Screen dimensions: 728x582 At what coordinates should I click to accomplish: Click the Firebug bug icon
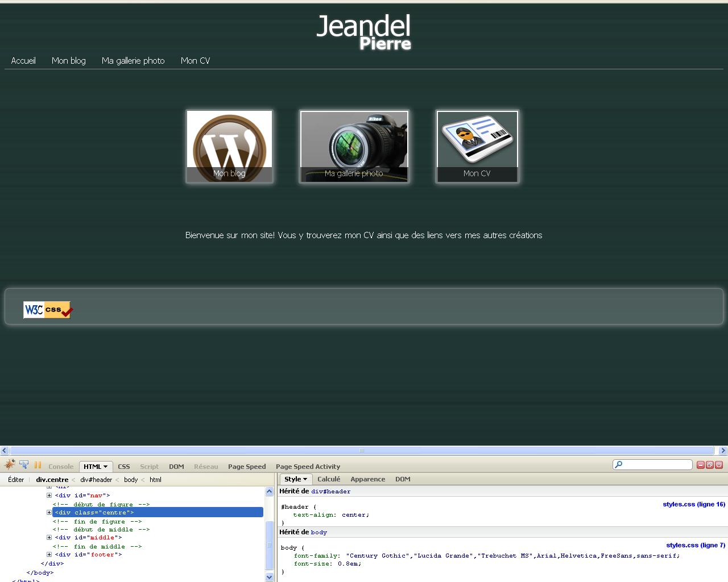click(10, 465)
